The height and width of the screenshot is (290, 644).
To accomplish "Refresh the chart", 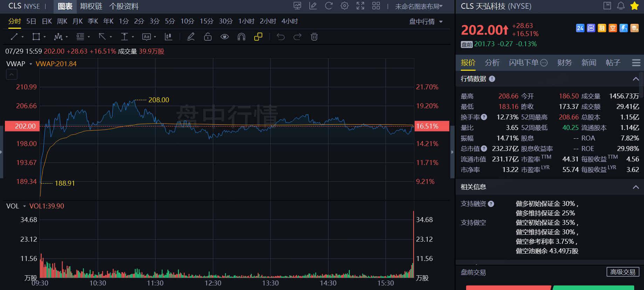I will point(328,6).
